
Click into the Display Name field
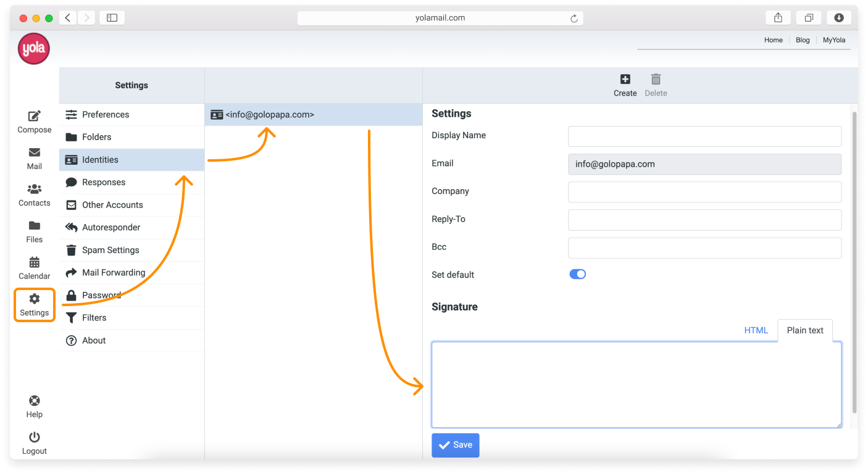(704, 136)
